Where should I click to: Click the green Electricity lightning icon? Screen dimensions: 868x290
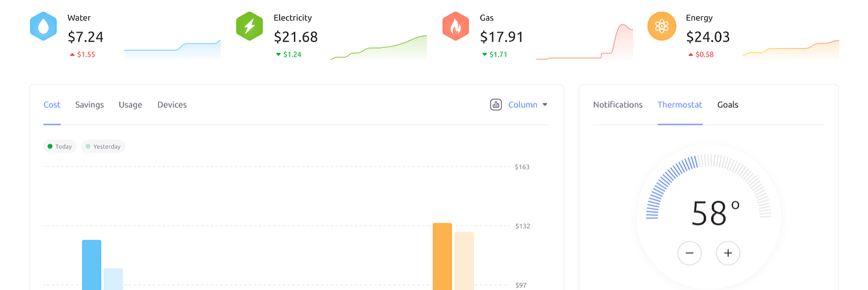(x=249, y=26)
